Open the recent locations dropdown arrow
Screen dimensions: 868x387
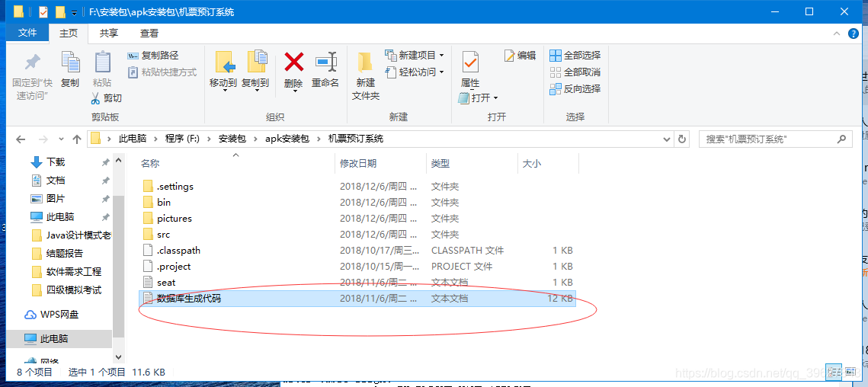click(x=61, y=139)
